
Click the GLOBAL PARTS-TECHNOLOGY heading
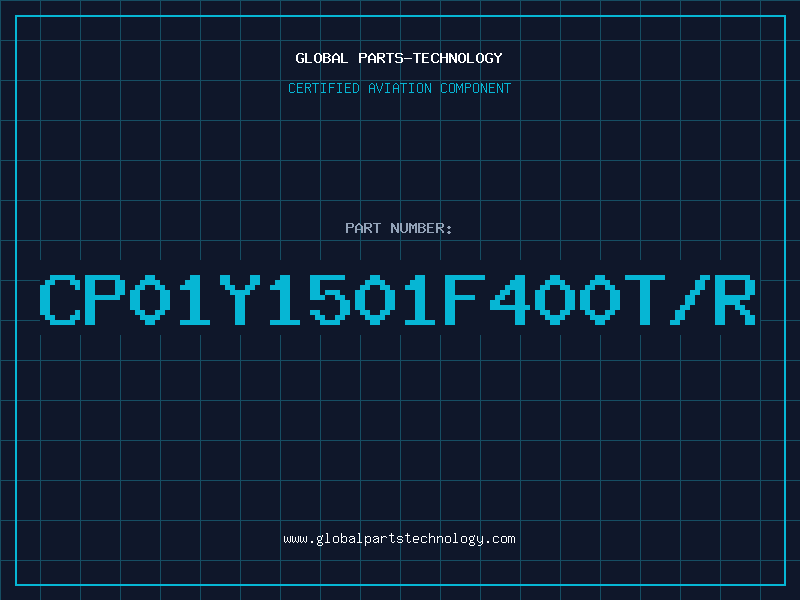pyautogui.click(x=399, y=58)
